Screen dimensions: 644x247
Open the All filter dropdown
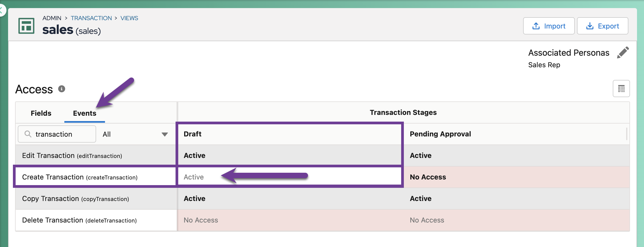point(135,134)
